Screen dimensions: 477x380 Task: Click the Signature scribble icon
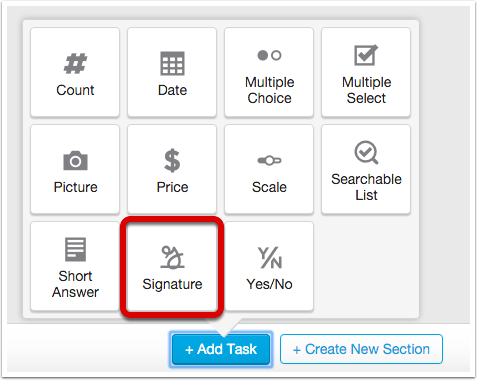tap(172, 257)
